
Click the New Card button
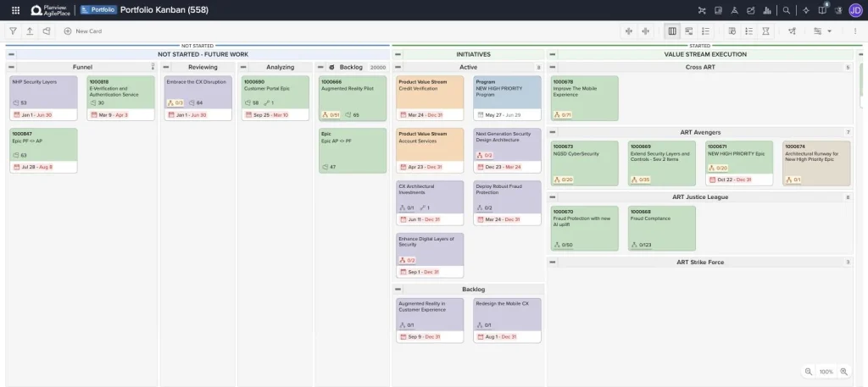[82, 31]
